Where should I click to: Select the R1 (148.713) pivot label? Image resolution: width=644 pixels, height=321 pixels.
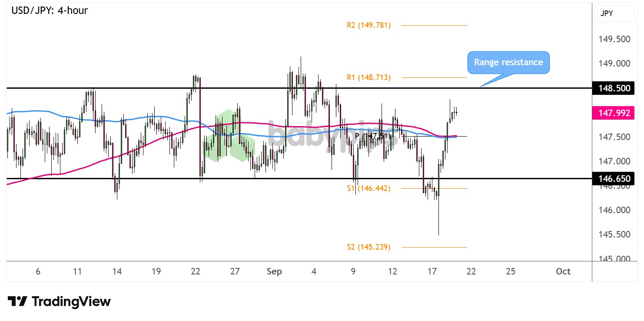click(x=368, y=77)
